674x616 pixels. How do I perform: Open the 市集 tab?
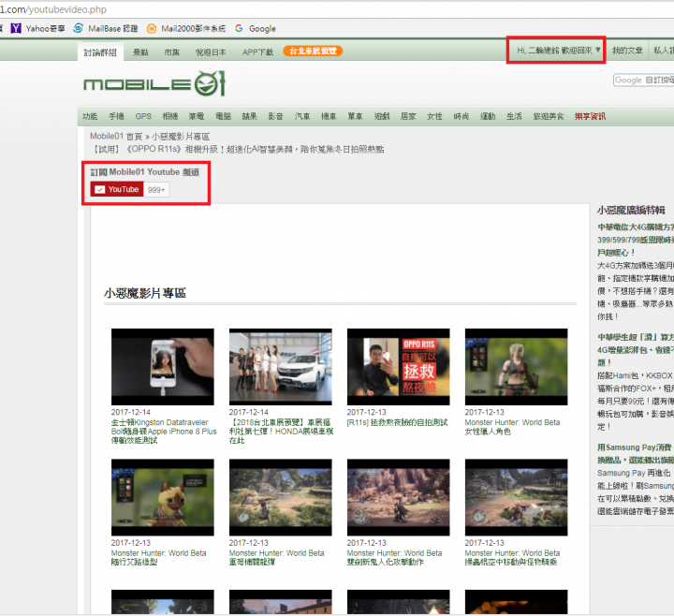172,52
